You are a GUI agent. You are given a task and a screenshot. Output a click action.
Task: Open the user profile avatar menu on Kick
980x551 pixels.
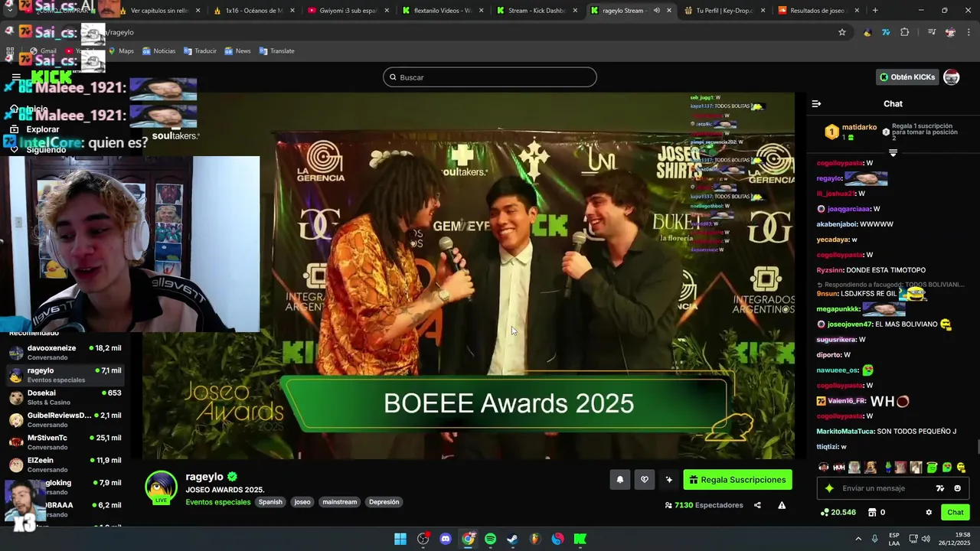pyautogui.click(x=952, y=77)
